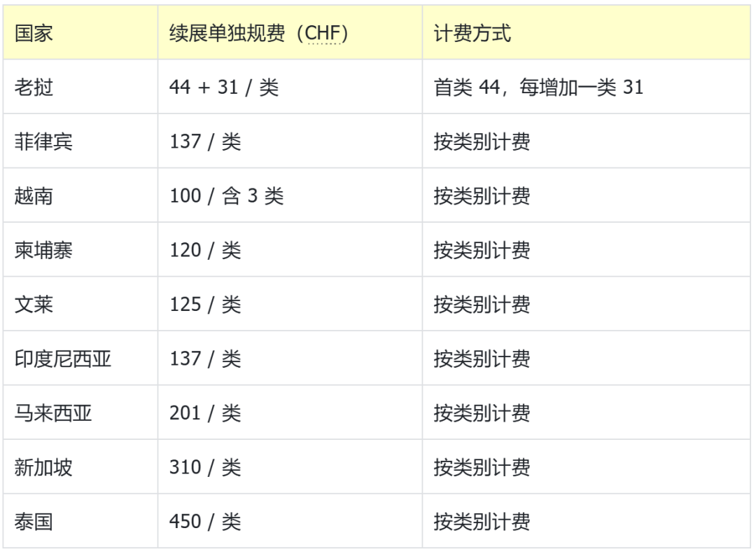This screenshot has width=756, height=554.
Task: Select the 印度尼西亚 country cell
Action: pyautogui.click(x=80, y=358)
